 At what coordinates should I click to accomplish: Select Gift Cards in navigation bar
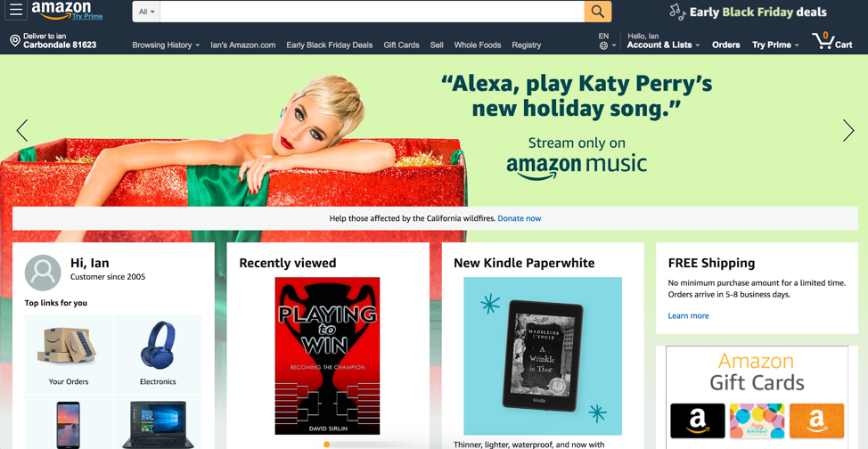click(x=401, y=45)
